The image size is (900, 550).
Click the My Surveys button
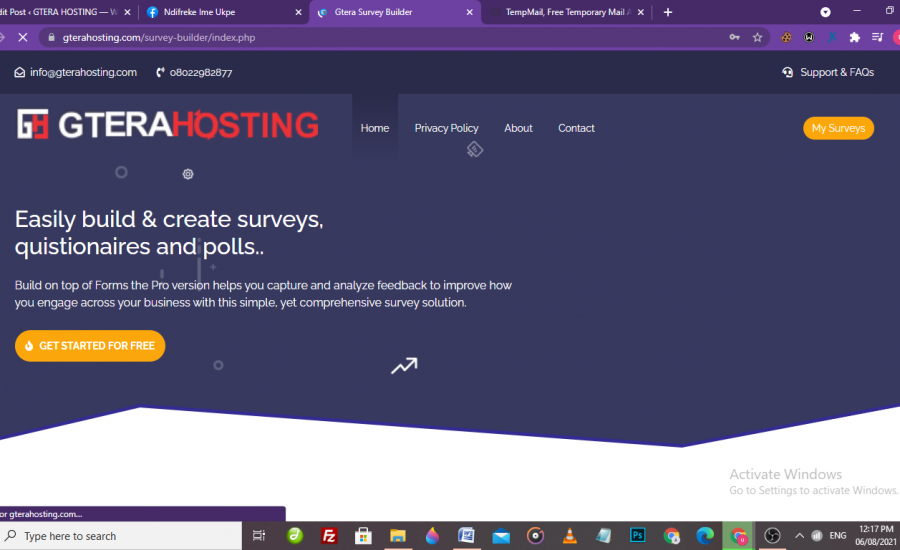(838, 128)
